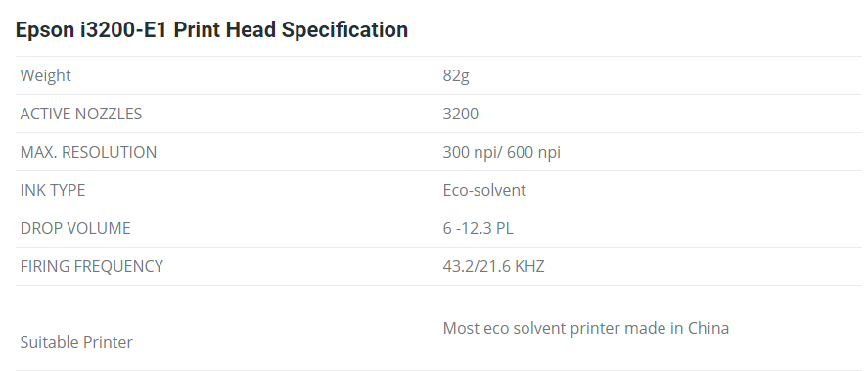This screenshot has width=868, height=371.
Task: Click the 82g weight value
Action: [x=456, y=75]
